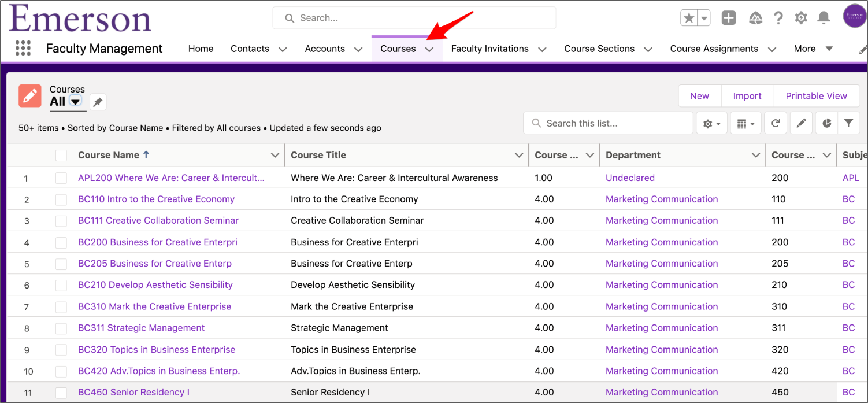
Task: Expand the Faculty Invitations tab chevron
Action: click(542, 50)
